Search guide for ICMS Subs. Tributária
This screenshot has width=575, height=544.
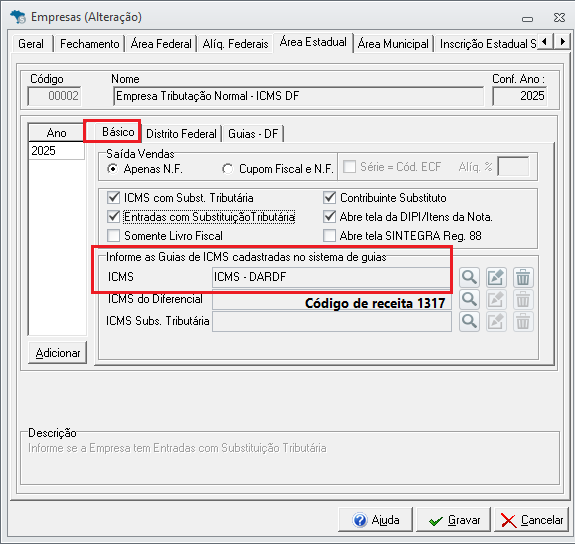point(469,322)
